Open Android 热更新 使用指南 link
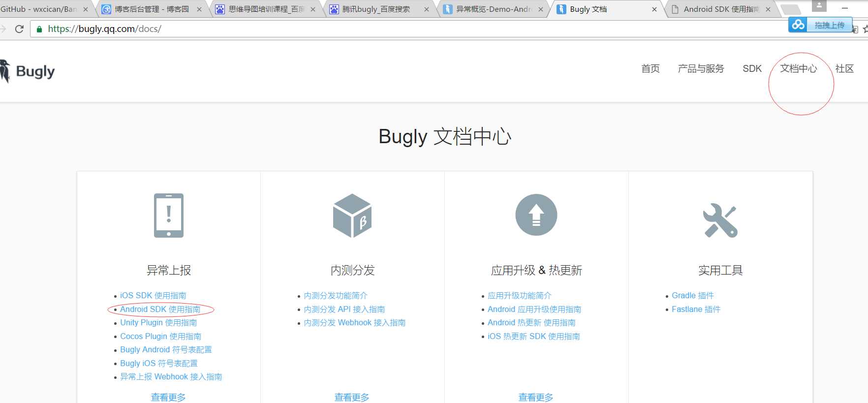 pyautogui.click(x=531, y=323)
